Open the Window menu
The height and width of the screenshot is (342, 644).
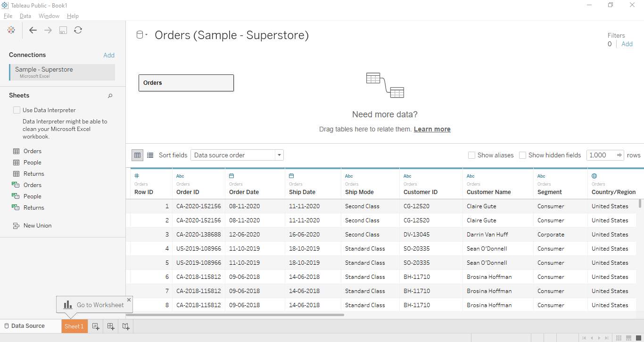[x=49, y=16]
